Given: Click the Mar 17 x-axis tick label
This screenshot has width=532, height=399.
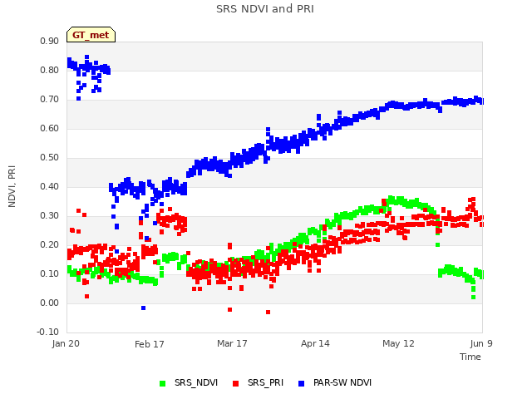Looking at the screenshot, I should click(232, 343).
